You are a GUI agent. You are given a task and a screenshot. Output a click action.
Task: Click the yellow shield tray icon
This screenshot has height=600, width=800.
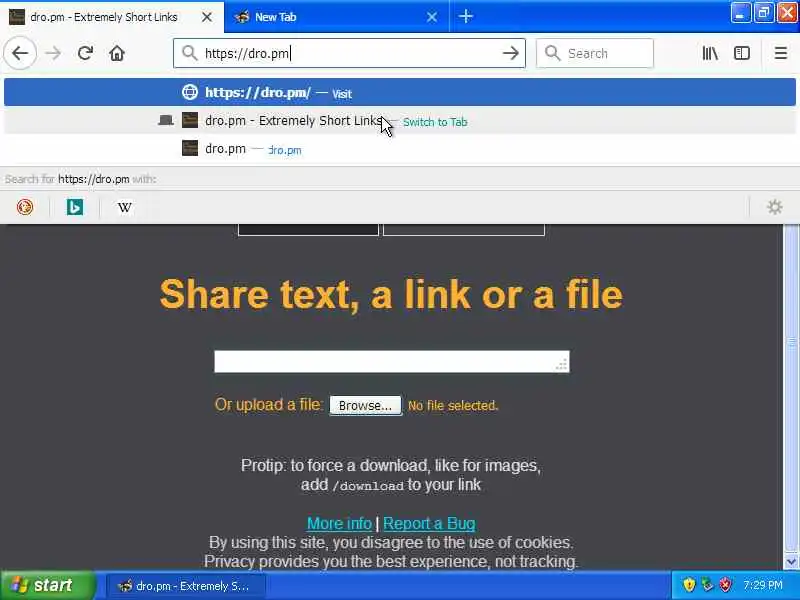coord(689,585)
